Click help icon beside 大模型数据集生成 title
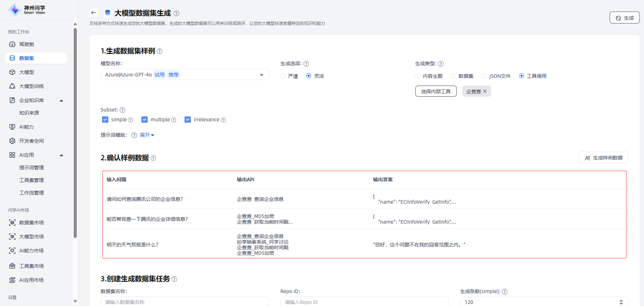The image size is (644, 306). [x=176, y=13]
